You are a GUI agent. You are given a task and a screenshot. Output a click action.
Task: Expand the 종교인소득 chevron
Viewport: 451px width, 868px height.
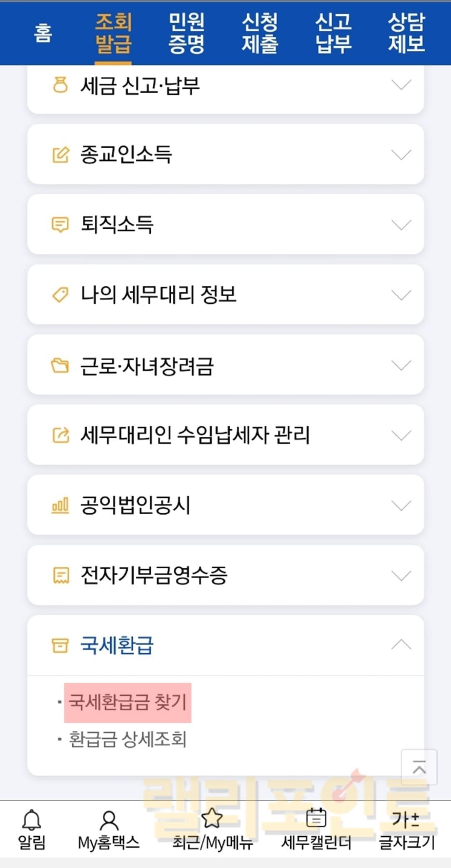[x=401, y=155]
